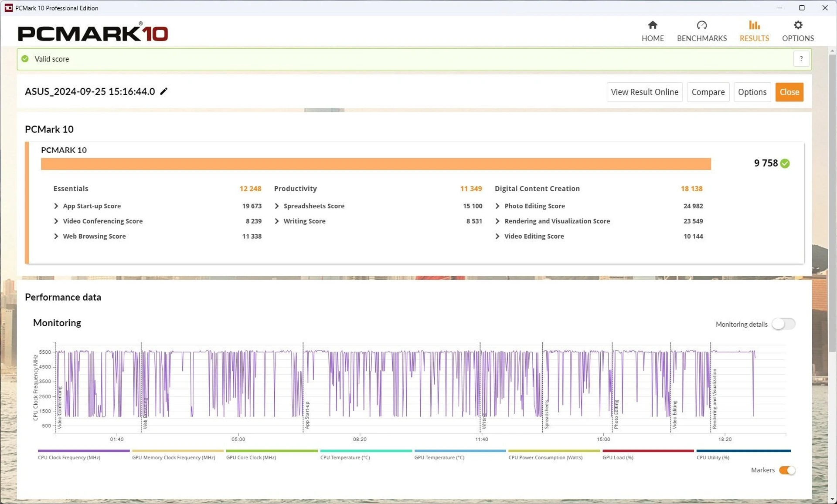The width and height of the screenshot is (837, 504).
Task: Click the pencil icon to rename result
Action: [164, 91]
